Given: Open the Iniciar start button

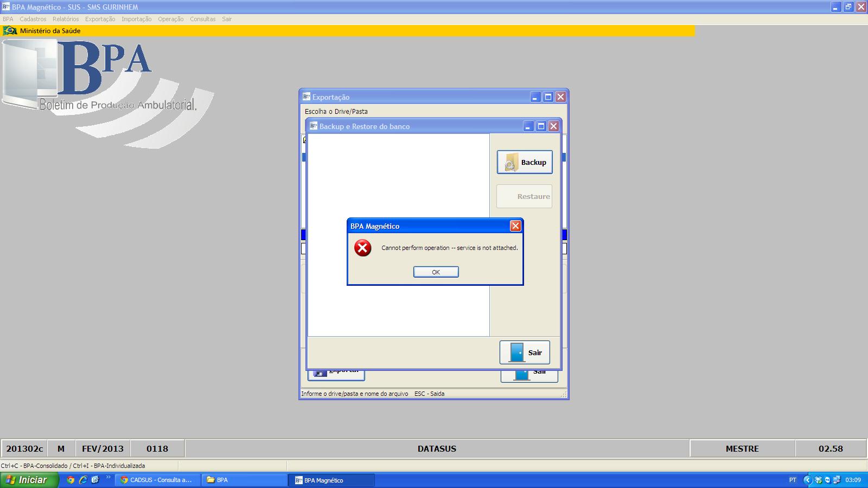Looking at the screenshot, I should point(28,480).
